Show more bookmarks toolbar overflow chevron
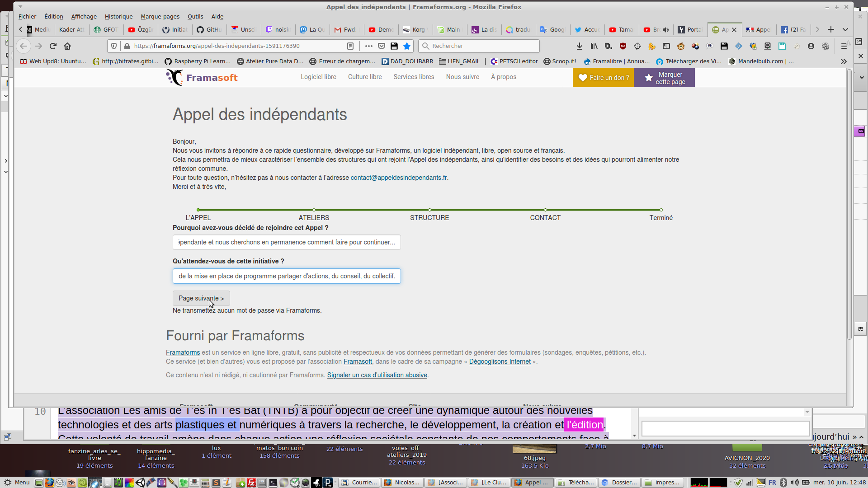 pyautogui.click(x=844, y=61)
